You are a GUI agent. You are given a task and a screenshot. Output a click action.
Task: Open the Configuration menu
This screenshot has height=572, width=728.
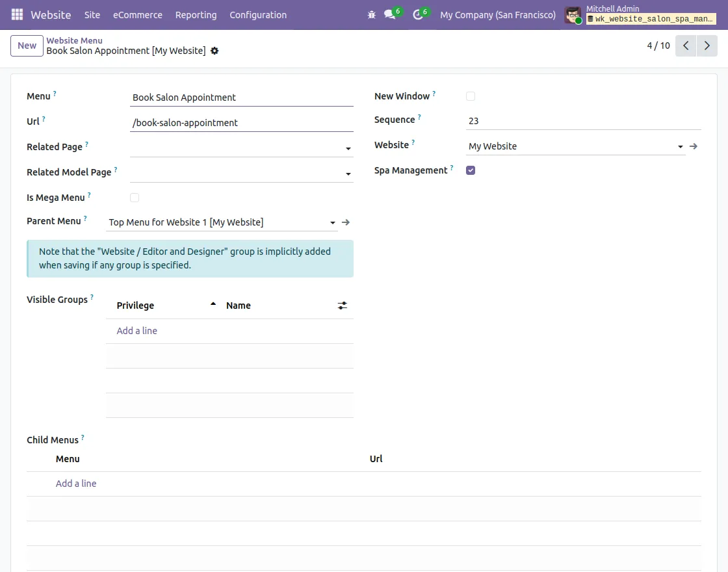258,15
